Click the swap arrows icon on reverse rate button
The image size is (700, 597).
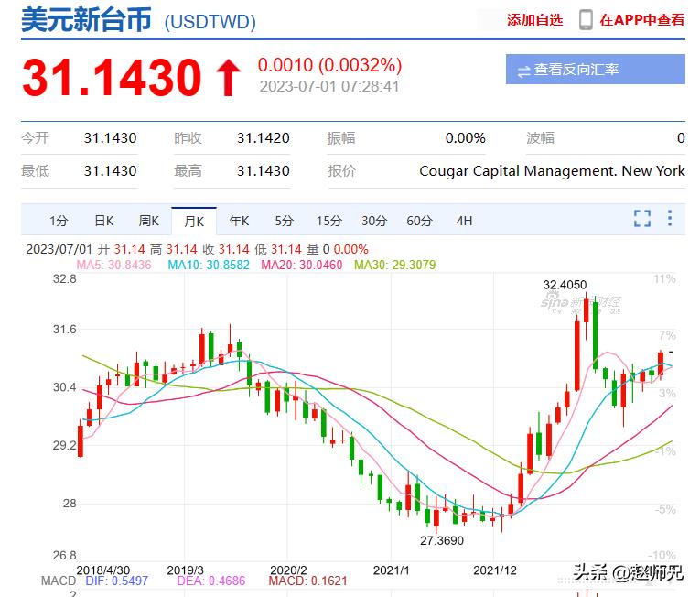(x=523, y=71)
